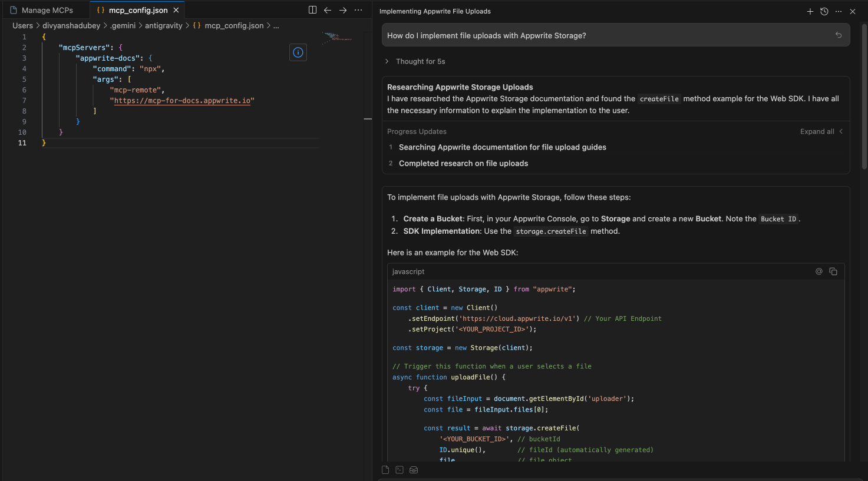Click the attach file icon below chat input
The image size is (868, 481).
click(x=385, y=469)
